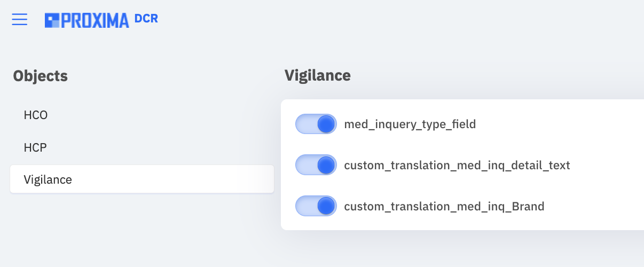Toggle off custom_translation_med_inq_Brand switch
The height and width of the screenshot is (267, 644).
pyautogui.click(x=316, y=206)
